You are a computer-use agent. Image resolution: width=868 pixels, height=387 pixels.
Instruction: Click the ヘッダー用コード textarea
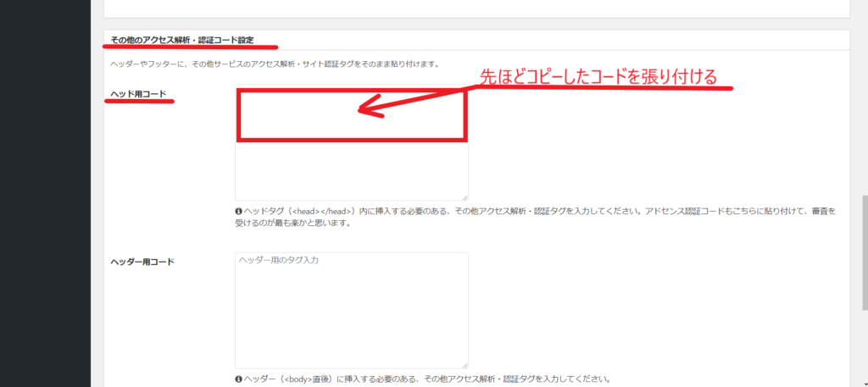[x=352, y=311]
